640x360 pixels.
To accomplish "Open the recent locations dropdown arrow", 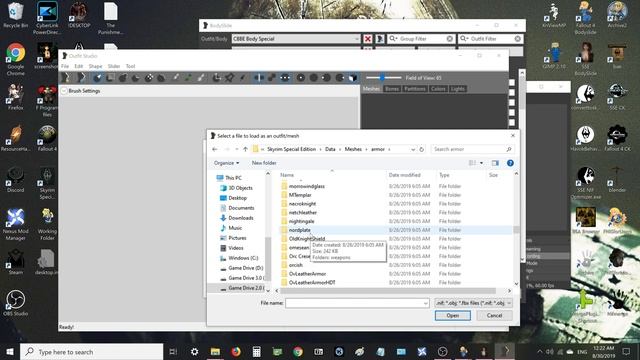I will [x=236, y=149].
